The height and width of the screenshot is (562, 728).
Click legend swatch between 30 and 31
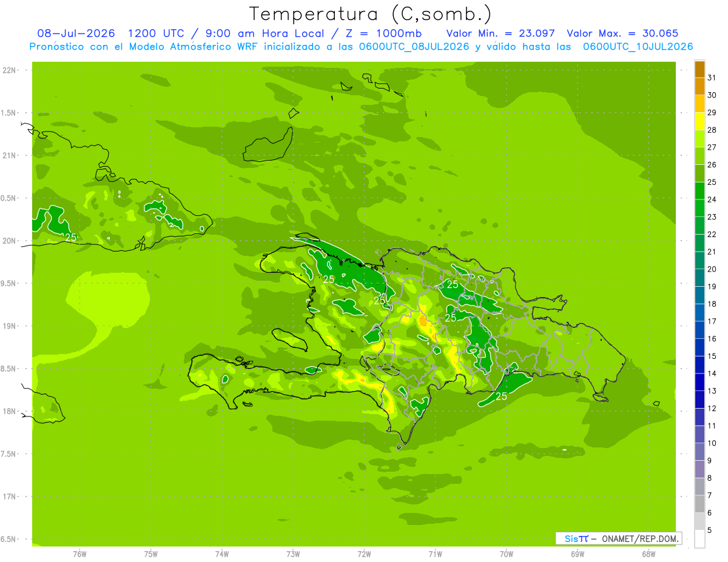click(699, 86)
